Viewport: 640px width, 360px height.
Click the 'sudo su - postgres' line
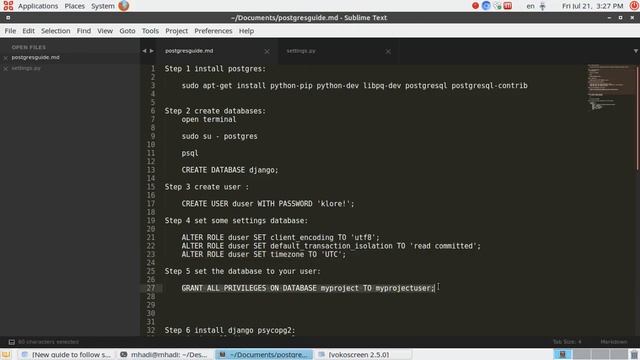(x=220, y=136)
